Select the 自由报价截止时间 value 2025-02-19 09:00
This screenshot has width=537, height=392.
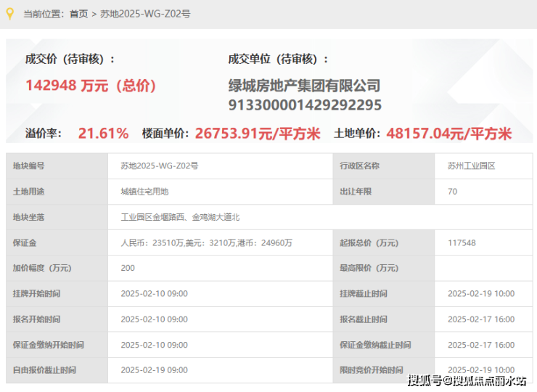pyautogui.click(x=154, y=370)
